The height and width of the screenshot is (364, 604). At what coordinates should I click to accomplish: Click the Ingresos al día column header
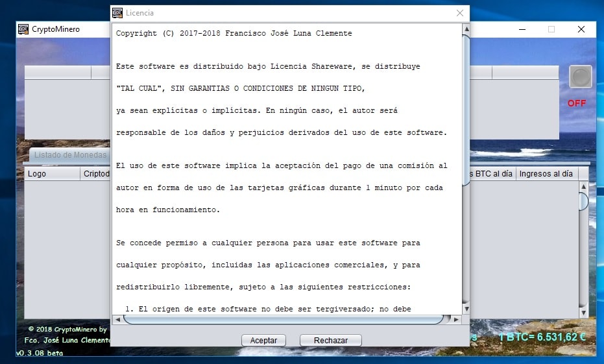pyautogui.click(x=546, y=174)
